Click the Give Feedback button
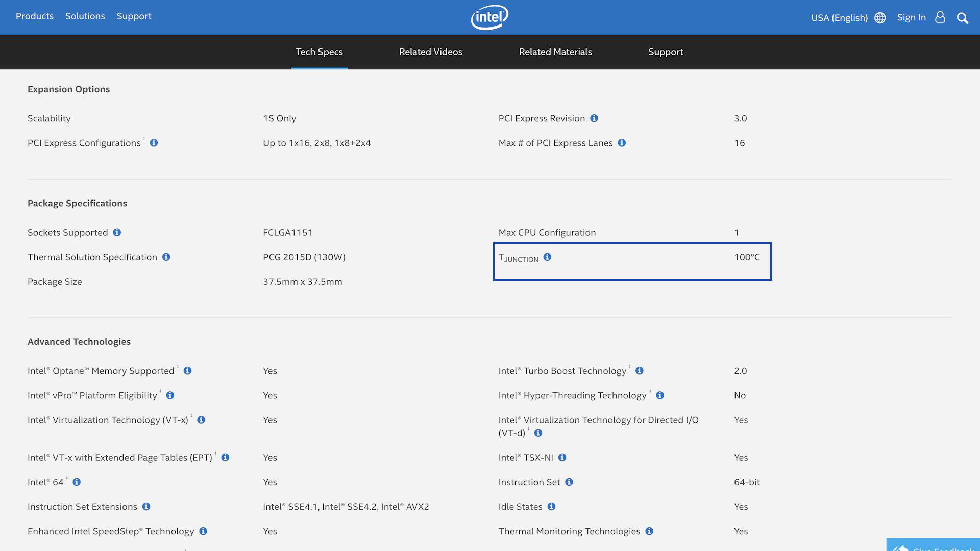This screenshot has width=980, height=551. tap(934, 546)
